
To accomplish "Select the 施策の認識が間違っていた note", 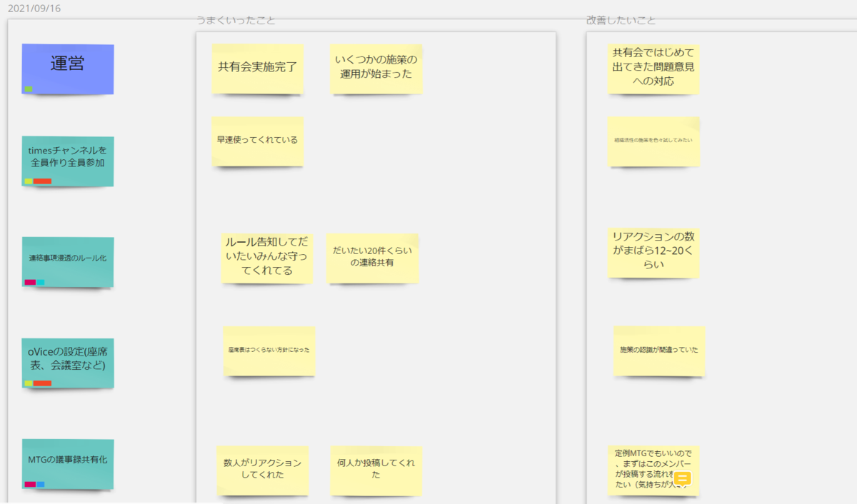I will 658,351.
